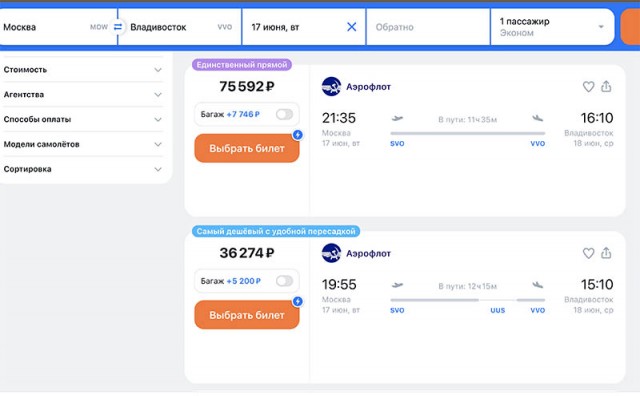Screen dimensions: 640x396
Task: Click Aeroflot logo on 36 274₽ card
Action: click(331, 253)
